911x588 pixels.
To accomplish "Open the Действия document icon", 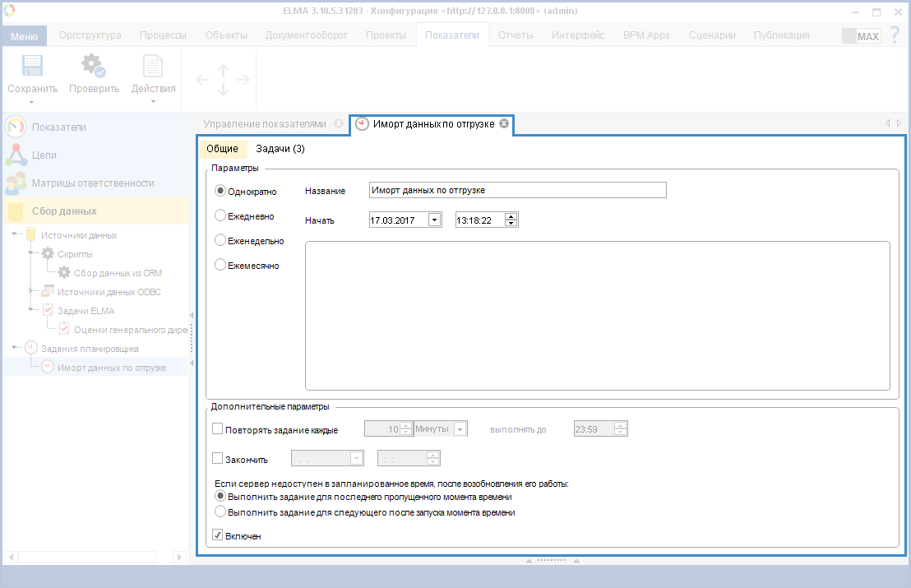I will [x=153, y=67].
